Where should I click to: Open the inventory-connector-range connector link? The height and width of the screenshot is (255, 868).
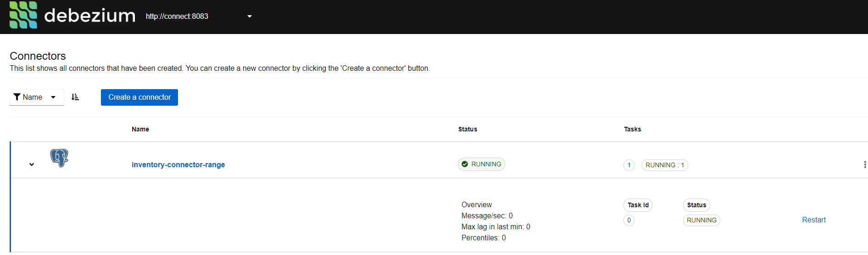tap(178, 164)
